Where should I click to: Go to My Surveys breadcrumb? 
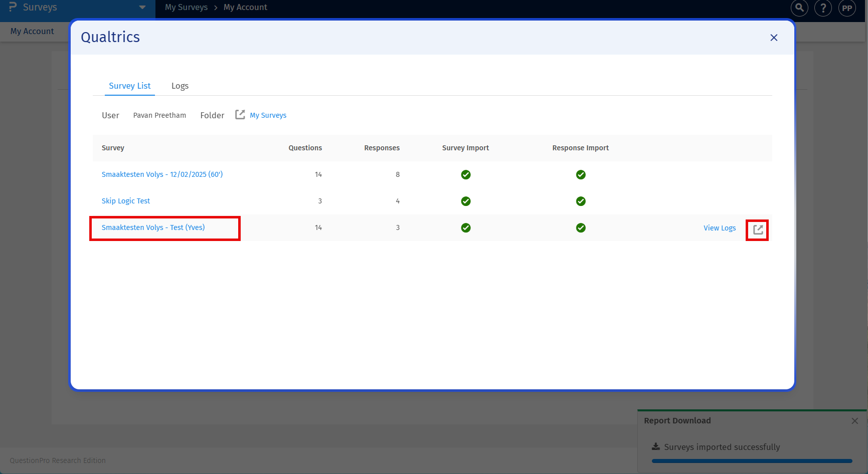[x=186, y=7]
